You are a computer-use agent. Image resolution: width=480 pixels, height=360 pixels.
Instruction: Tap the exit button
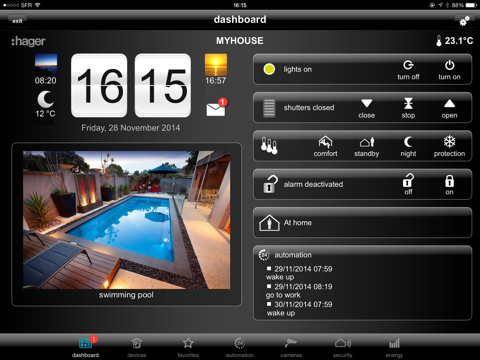coord(17,21)
